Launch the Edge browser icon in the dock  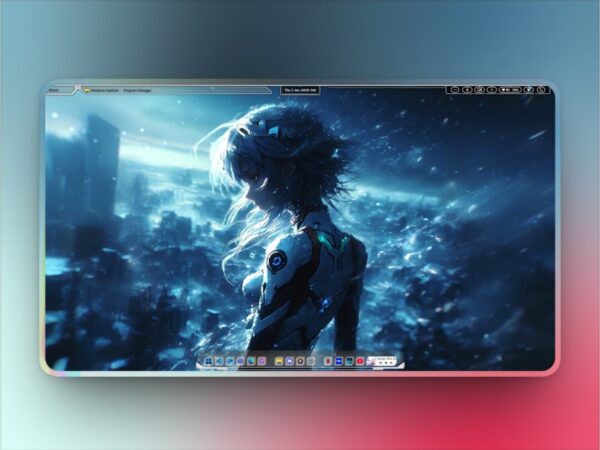click(251, 361)
